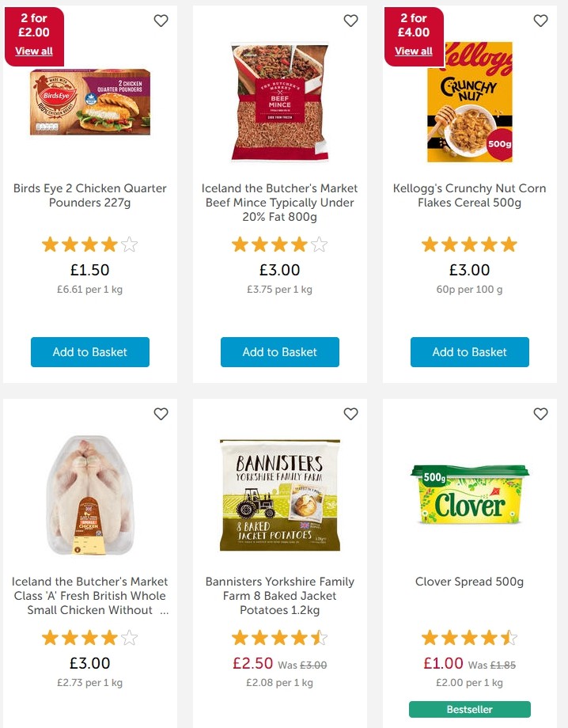Favourite the Whole Small Chicken product
The height and width of the screenshot is (728, 568).
(161, 414)
